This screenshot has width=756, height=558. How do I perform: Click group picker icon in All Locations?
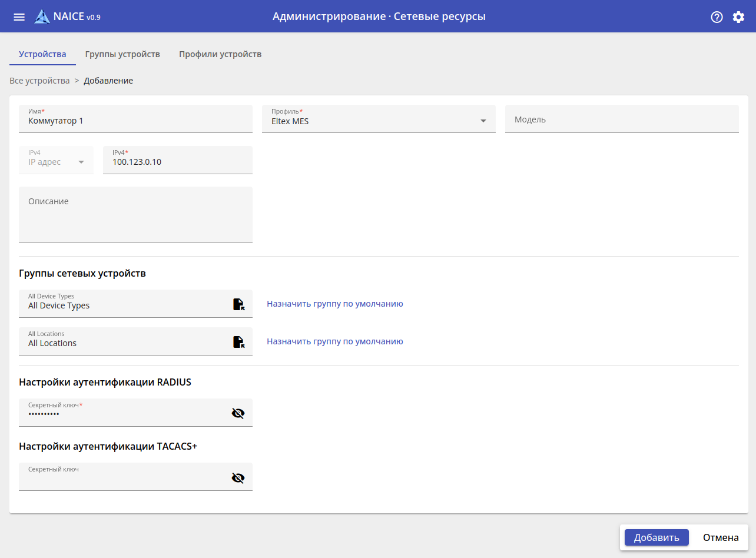point(238,342)
